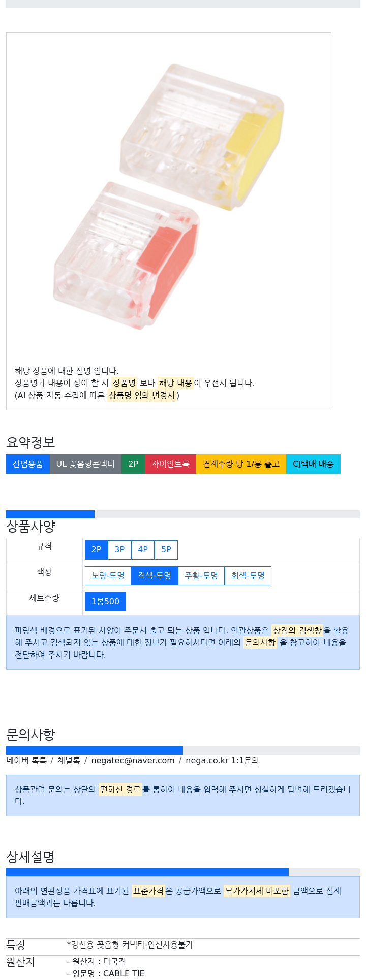Open the UL 꽂음형콘넥터 tag
The width and height of the screenshot is (366, 980).
(85, 464)
